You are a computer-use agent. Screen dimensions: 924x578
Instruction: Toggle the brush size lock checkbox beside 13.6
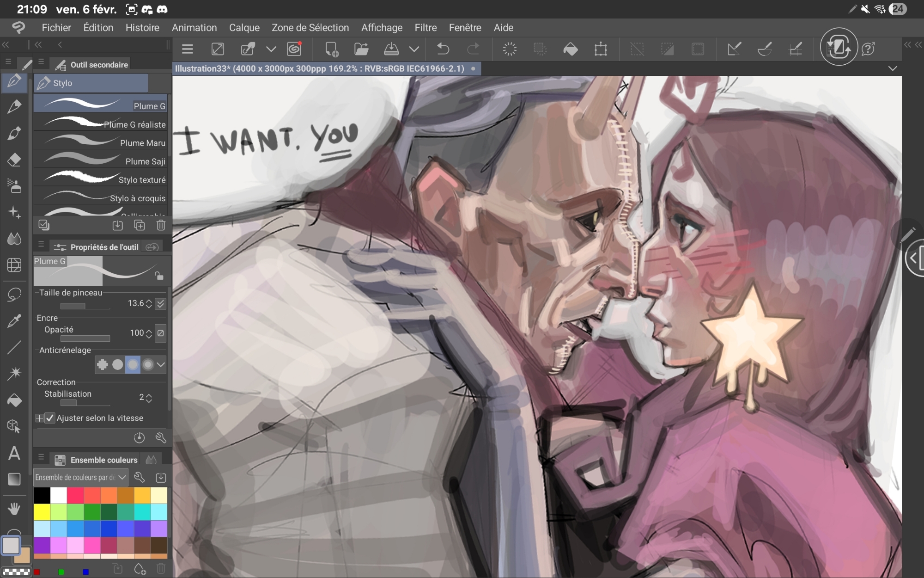160,304
